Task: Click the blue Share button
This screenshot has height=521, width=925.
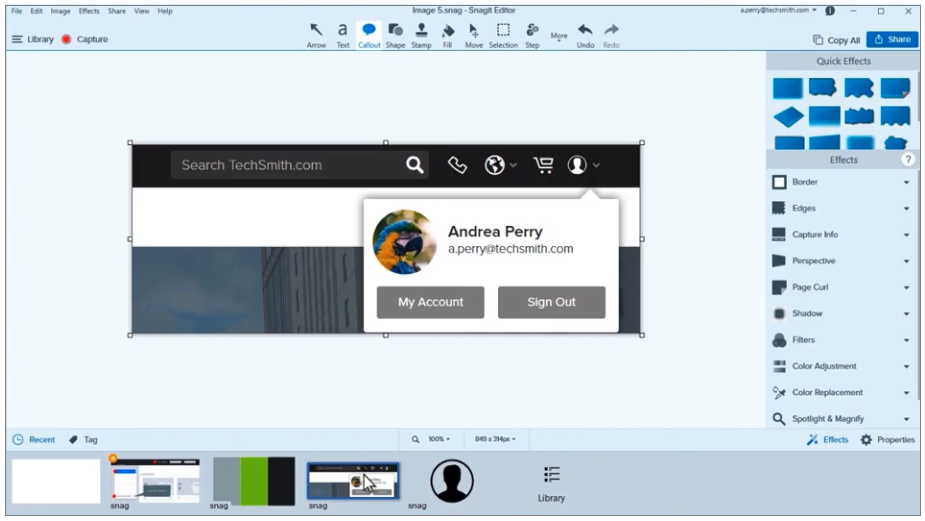Action: 892,39
